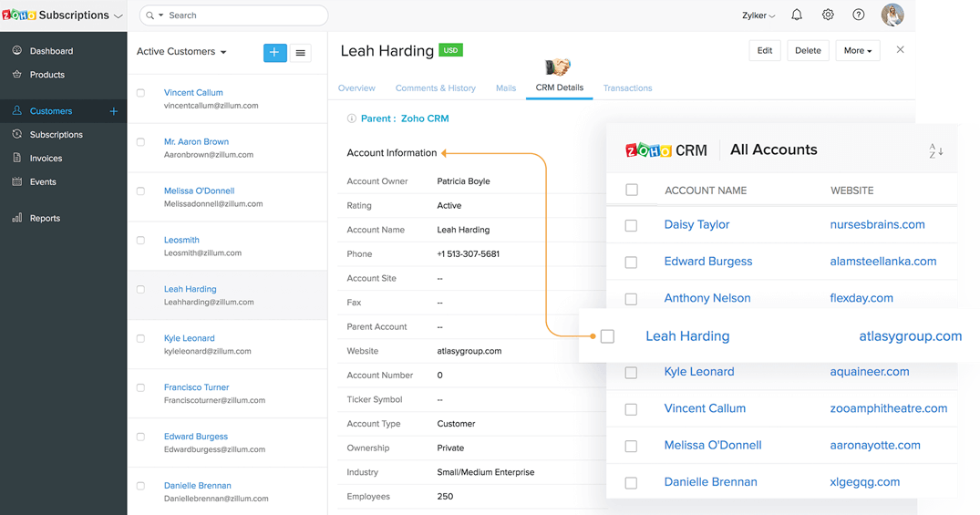Click plus icon next to Customers in sidebar
Viewport: 980px width, 515px height.
[114, 111]
